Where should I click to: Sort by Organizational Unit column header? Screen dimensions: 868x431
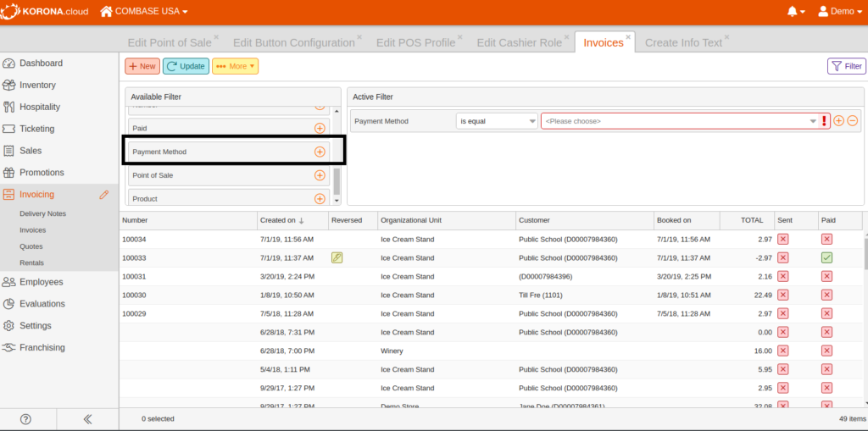[x=447, y=220]
